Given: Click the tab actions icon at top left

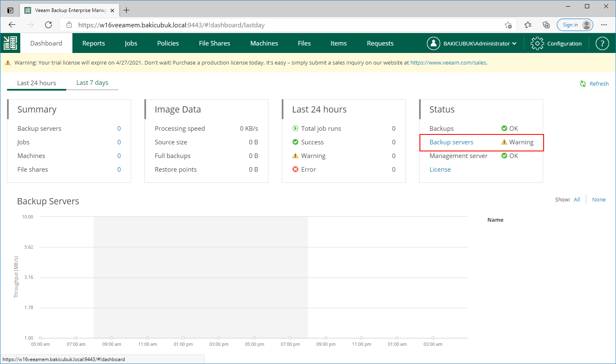Looking at the screenshot, I should tap(10, 10).
